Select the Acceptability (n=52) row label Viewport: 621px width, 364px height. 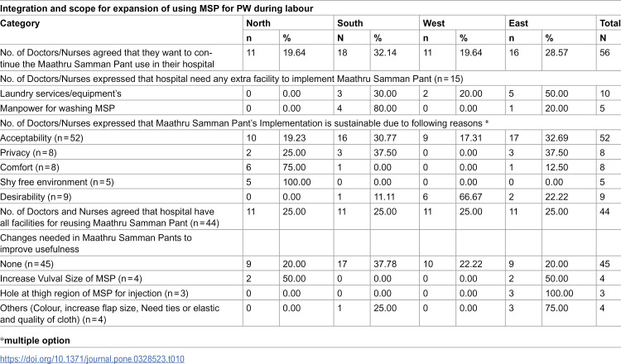coord(41,138)
